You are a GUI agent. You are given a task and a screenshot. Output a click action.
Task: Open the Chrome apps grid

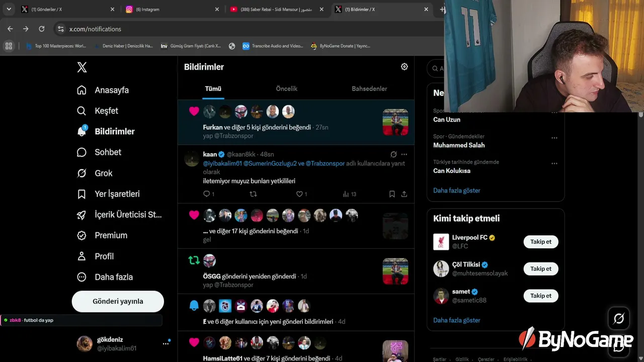pos(9,46)
